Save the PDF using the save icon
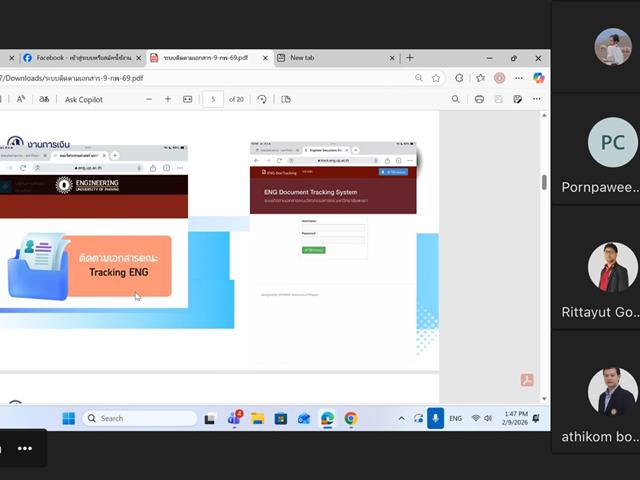The width and height of the screenshot is (640, 480). pyautogui.click(x=498, y=99)
